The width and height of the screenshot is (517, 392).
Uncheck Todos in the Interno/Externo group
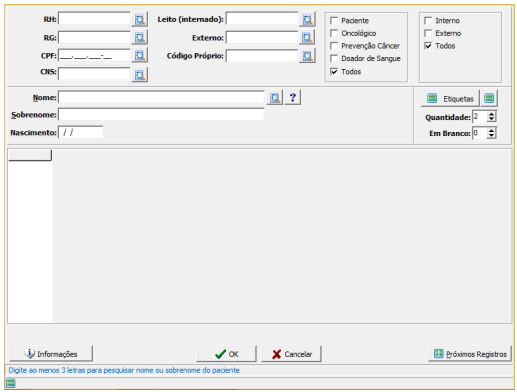tap(428, 46)
